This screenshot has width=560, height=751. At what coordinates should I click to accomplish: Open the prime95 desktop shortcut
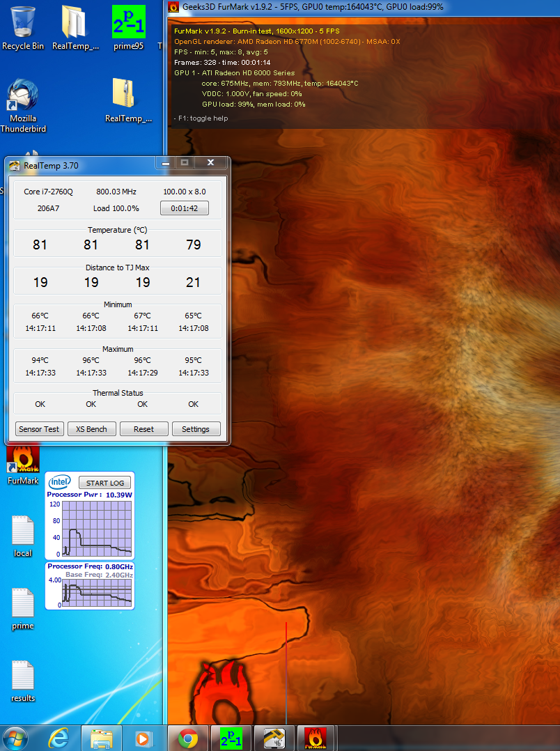coord(128,28)
